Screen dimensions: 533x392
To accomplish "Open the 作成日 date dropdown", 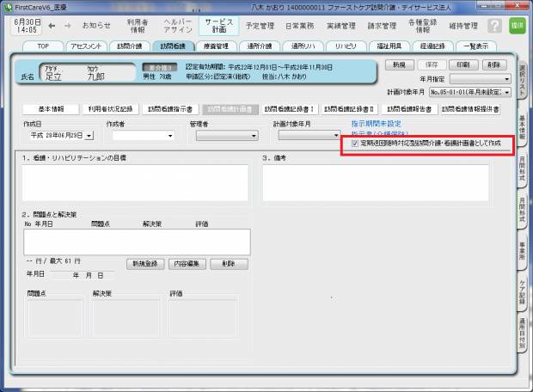I will pyautogui.click(x=89, y=136).
